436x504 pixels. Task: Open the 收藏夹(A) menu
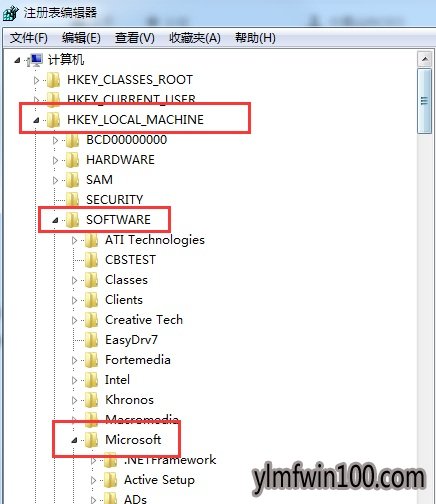click(x=195, y=38)
